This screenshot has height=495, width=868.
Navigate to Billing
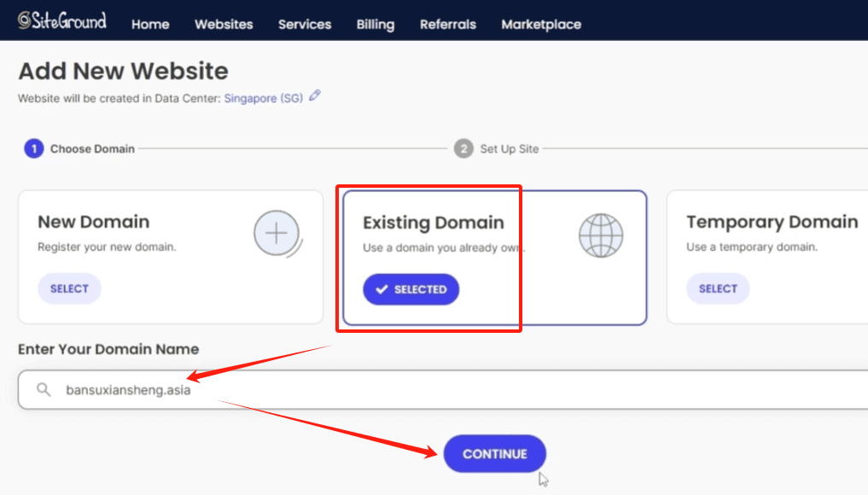[376, 24]
